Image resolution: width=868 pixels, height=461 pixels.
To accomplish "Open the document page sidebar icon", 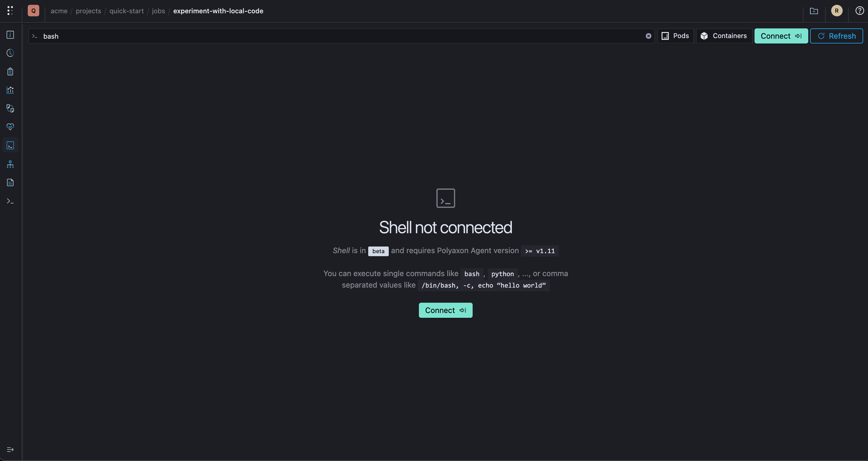I will coord(11,182).
